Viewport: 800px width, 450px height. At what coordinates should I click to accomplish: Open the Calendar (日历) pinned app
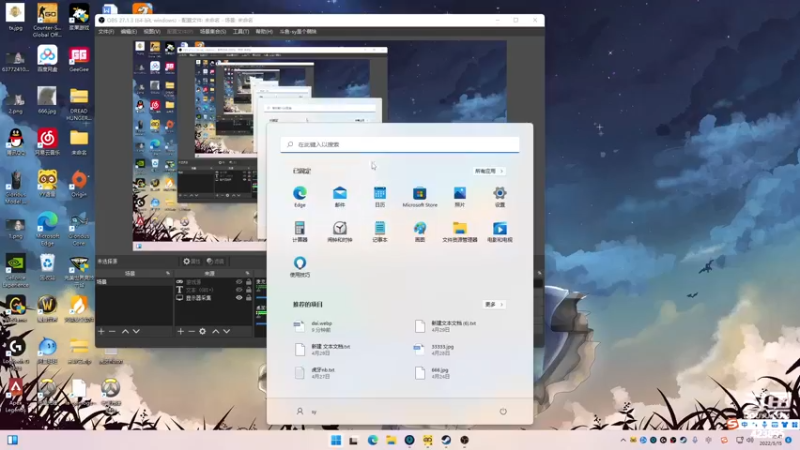[x=380, y=196]
